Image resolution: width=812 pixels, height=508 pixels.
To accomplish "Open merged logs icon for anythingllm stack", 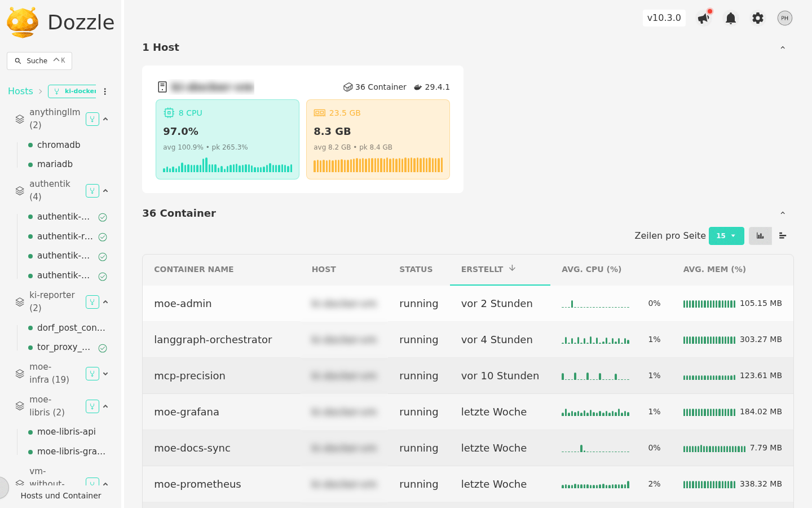I will 92,119.
